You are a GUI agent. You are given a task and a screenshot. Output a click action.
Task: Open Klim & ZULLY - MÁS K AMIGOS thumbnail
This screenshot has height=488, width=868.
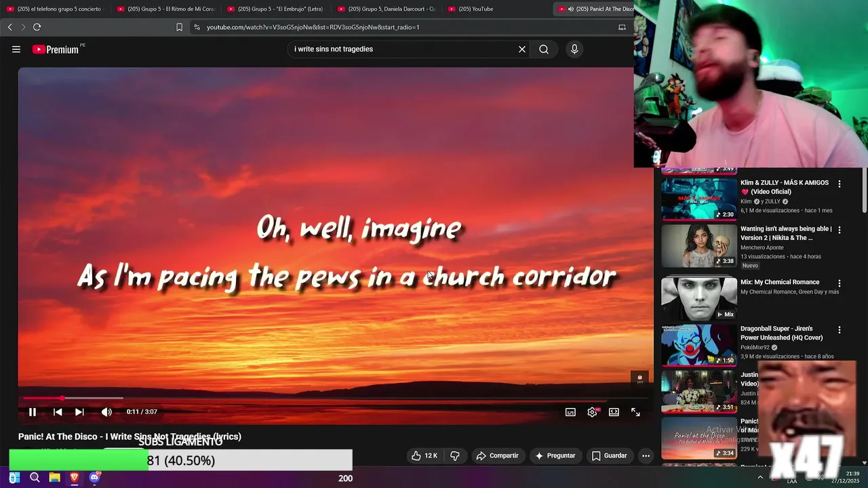point(699,199)
